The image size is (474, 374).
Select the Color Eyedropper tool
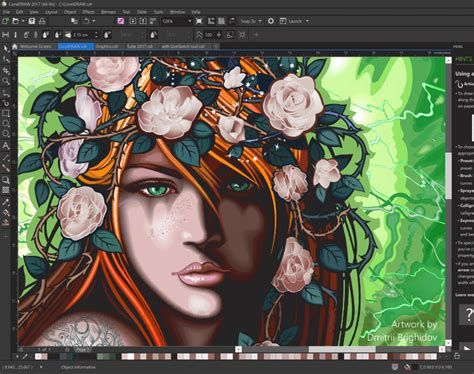(6, 202)
